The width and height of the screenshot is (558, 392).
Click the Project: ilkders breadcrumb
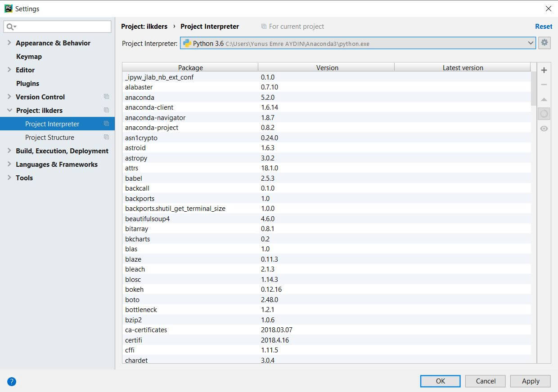tap(144, 27)
